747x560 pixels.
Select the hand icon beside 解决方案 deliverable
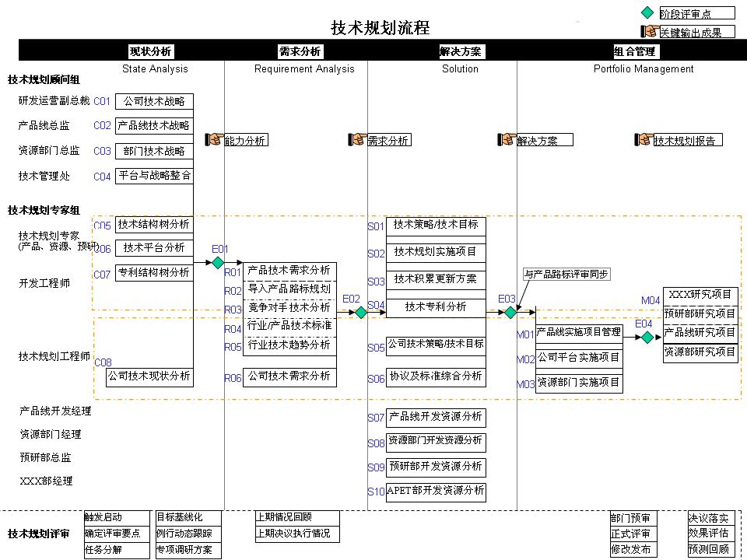507,139
